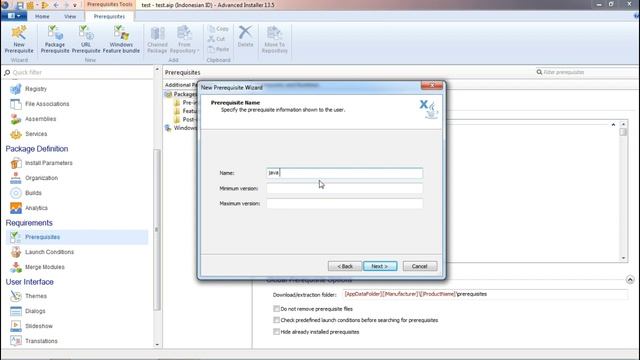Click the Package Definition heading
This screenshot has height=360, width=640.
coord(37,149)
